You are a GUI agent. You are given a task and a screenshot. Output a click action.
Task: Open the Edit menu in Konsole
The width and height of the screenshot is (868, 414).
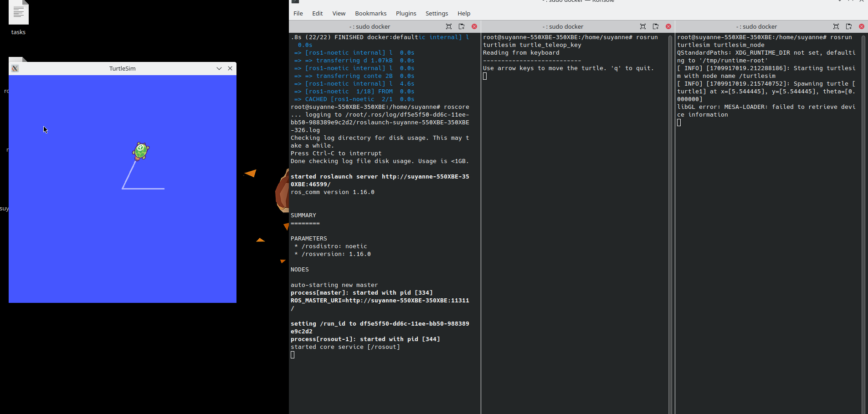pyautogui.click(x=317, y=13)
